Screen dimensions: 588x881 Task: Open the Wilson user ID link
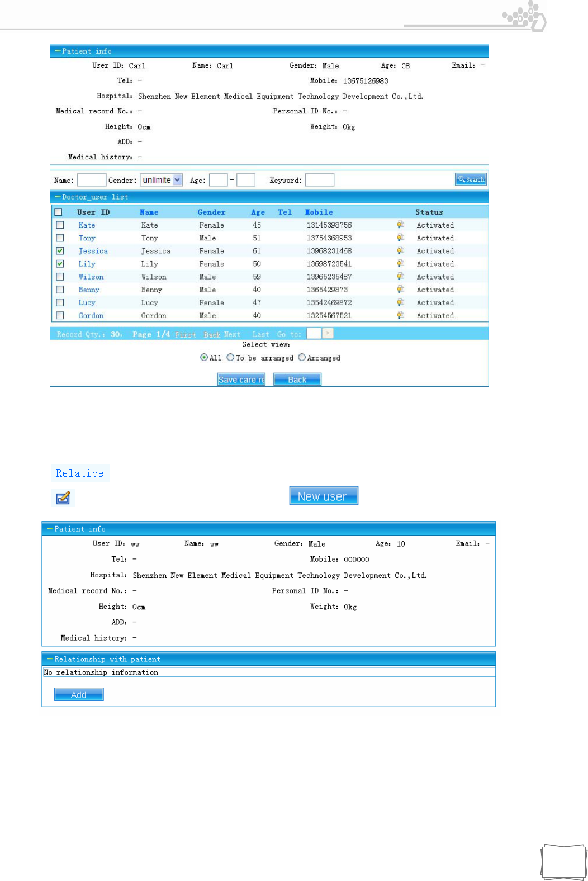(91, 277)
